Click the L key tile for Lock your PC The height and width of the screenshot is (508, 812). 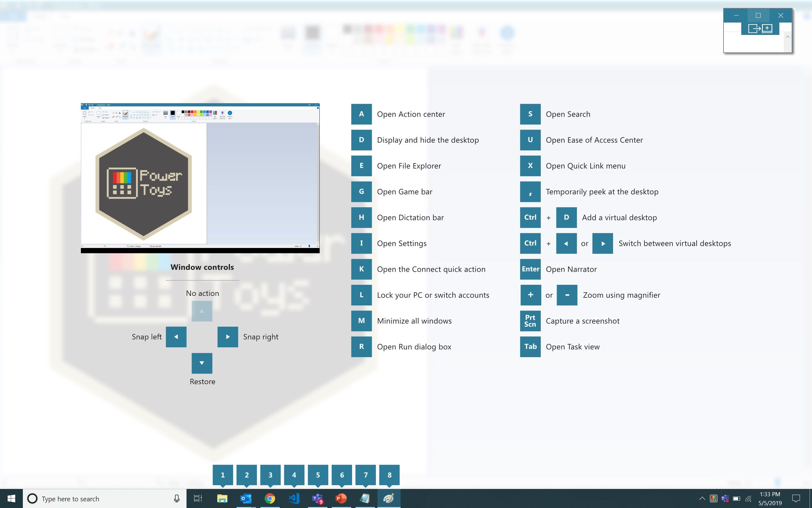[x=361, y=295]
